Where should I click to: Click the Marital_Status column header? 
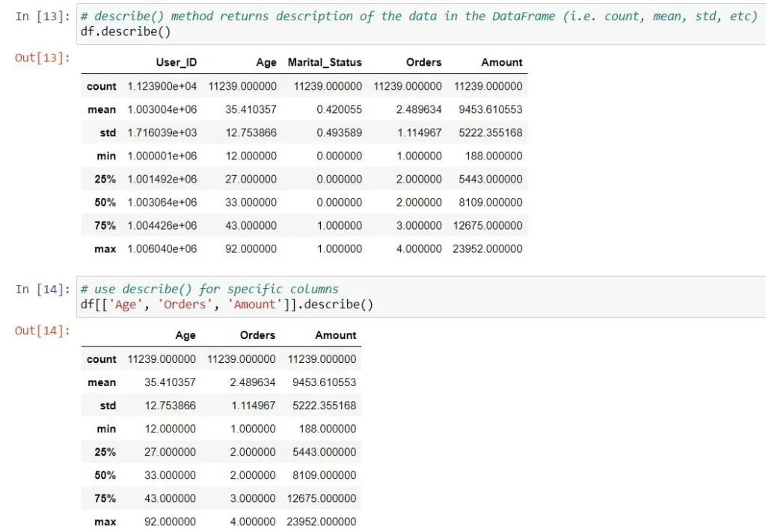pyautogui.click(x=325, y=63)
